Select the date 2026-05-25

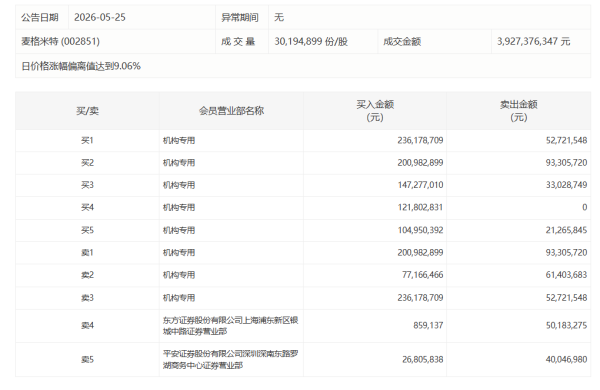click(100, 18)
